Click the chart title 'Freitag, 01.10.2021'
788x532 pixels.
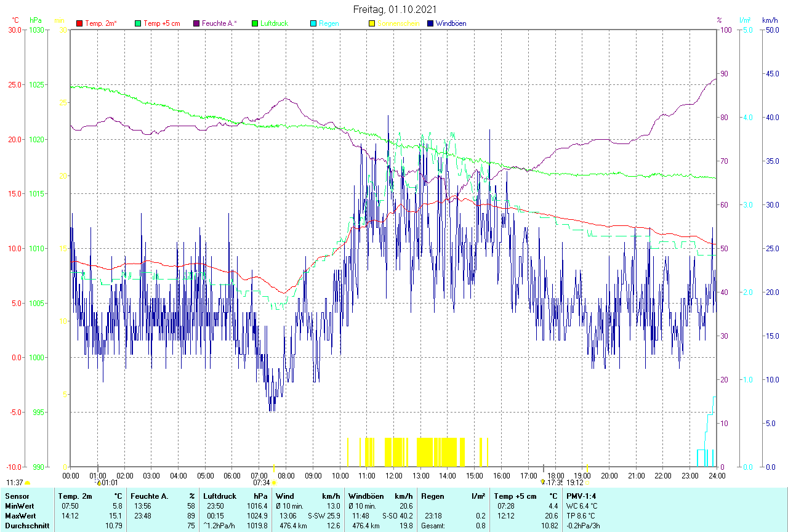[395, 9]
